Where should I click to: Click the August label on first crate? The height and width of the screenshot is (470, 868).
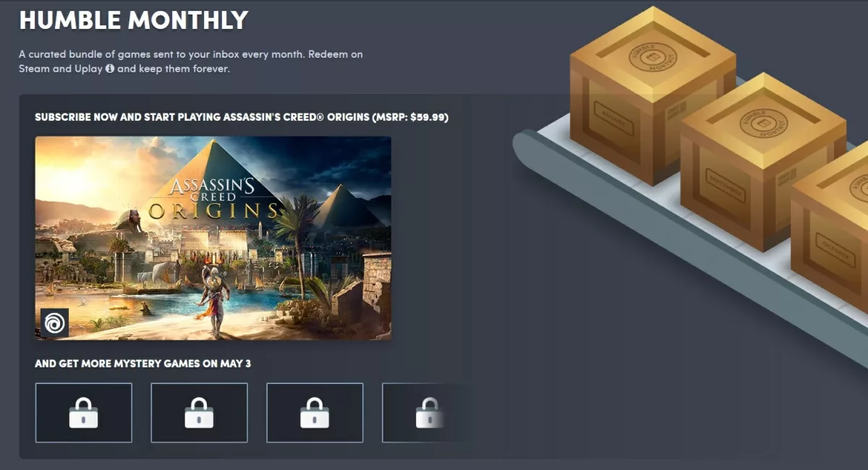(x=613, y=119)
